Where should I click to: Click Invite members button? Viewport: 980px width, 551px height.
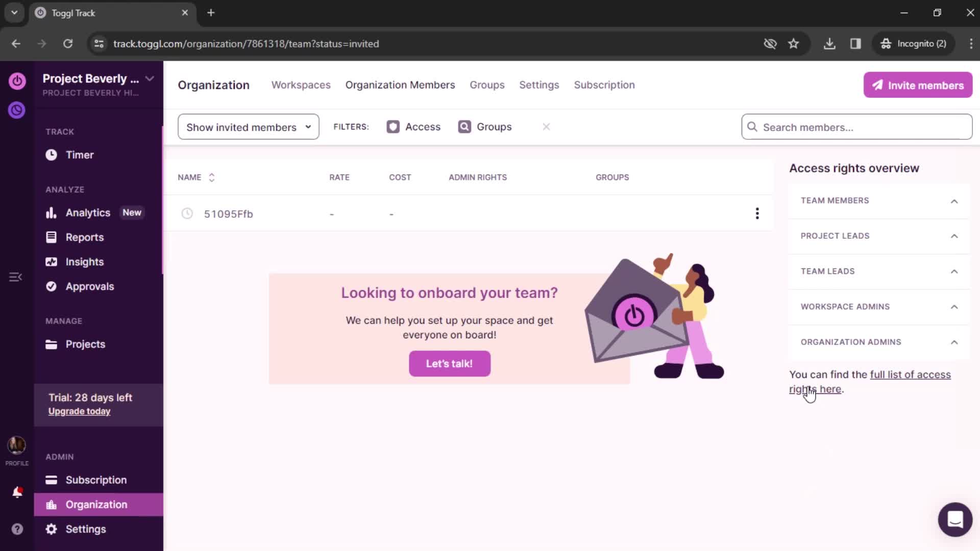point(917,85)
